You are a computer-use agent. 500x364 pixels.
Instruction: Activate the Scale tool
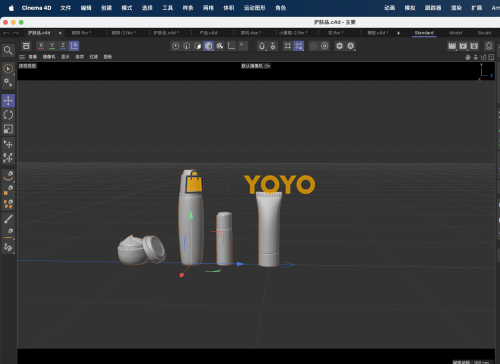point(8,129)
